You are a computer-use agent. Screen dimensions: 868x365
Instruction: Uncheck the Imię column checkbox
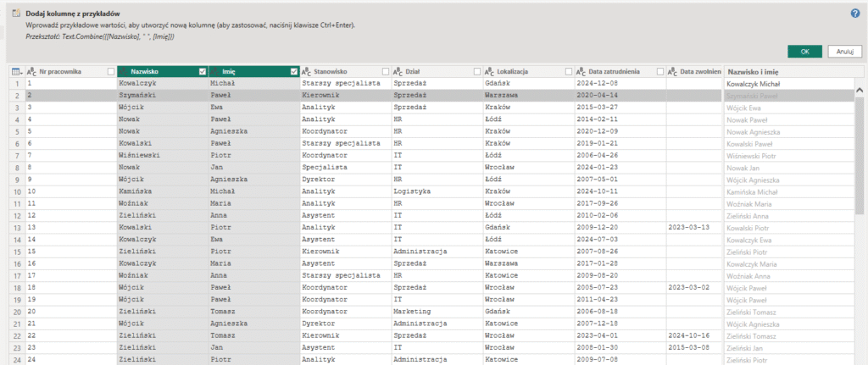pos(294,72)
